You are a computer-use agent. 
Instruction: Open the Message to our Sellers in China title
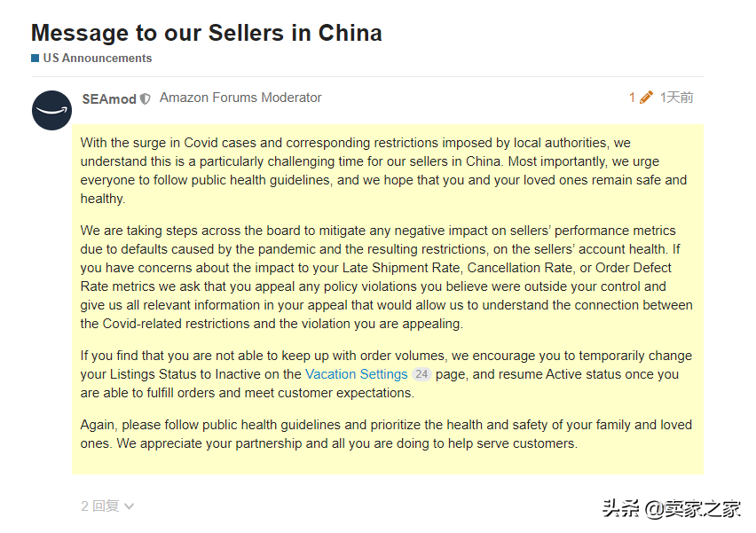click(x=207, y=33)
